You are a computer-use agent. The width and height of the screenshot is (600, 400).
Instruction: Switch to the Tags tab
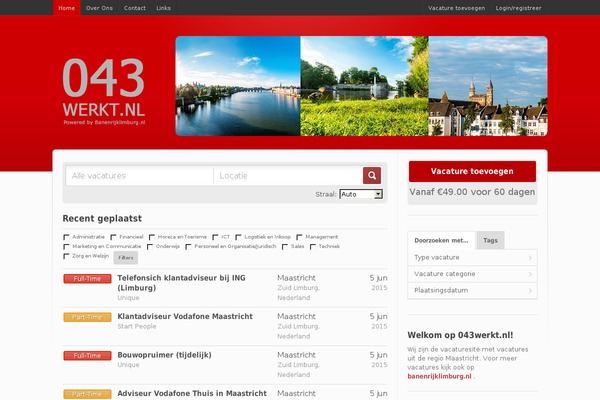pos(490,240)
